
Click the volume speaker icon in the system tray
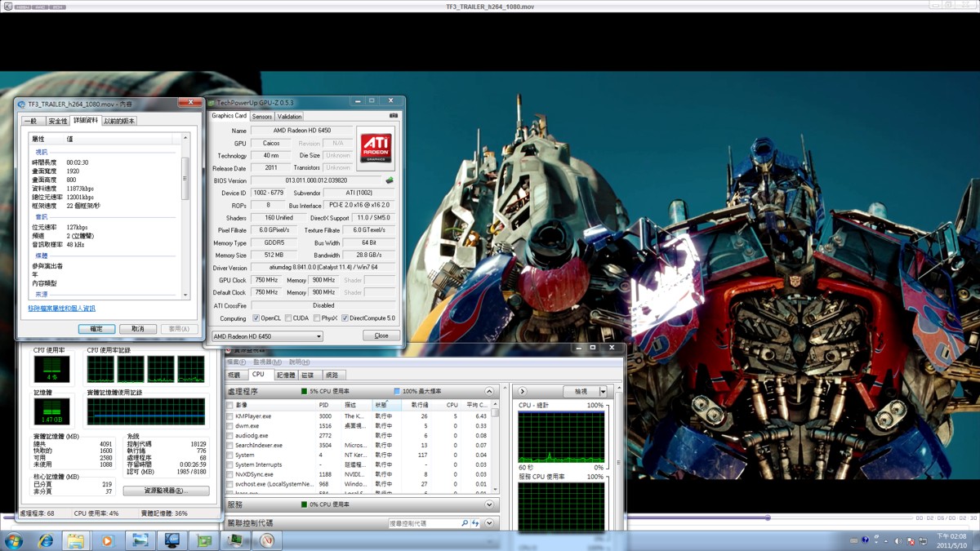(x=898, y=540)
